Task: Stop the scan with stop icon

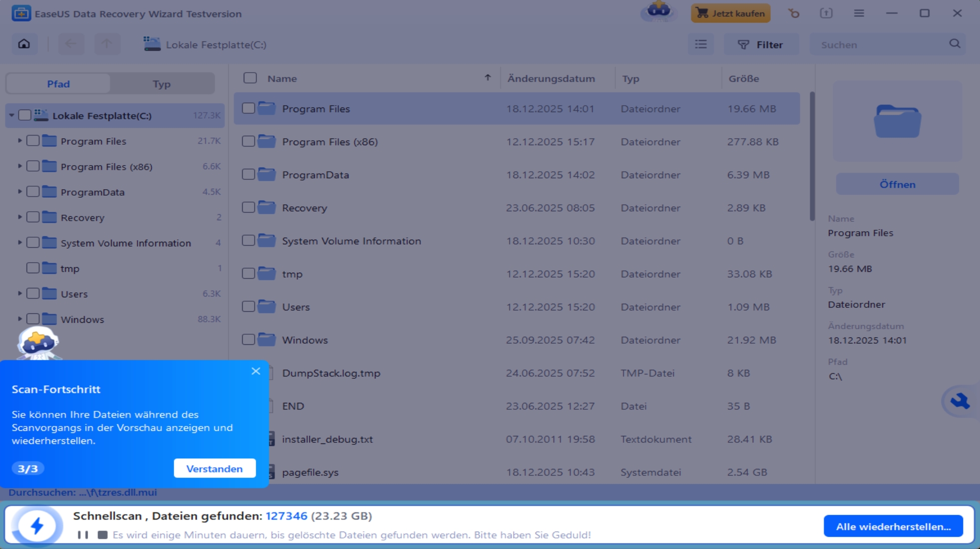Action: click(x=103, y=535)
